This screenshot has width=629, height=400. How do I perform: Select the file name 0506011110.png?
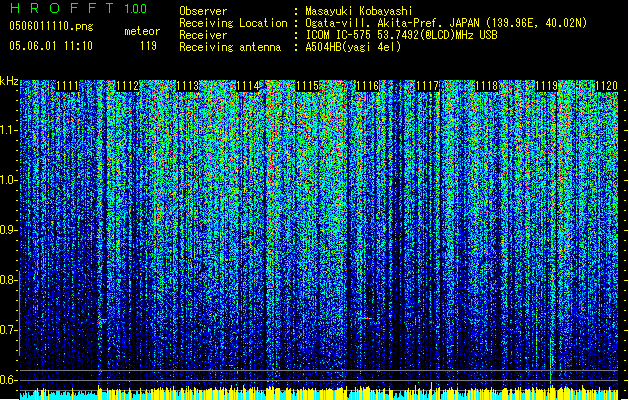tap(51, 26)
